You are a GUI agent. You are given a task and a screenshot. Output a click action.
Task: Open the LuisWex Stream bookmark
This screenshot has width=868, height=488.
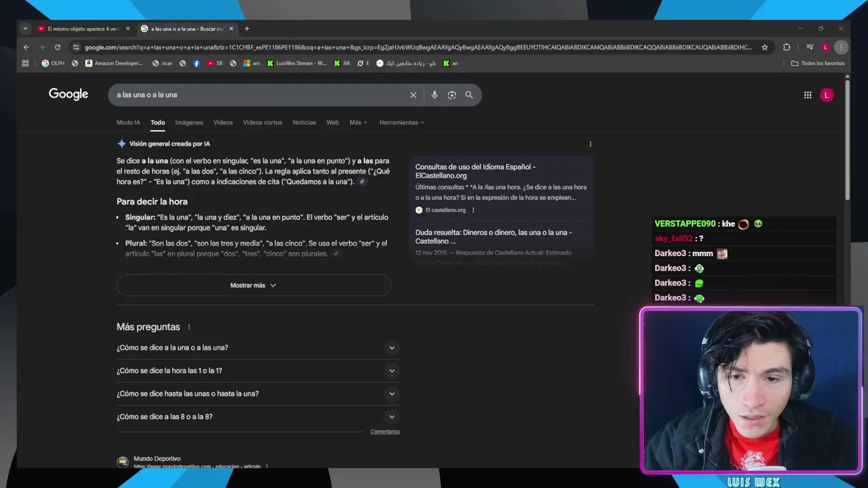pos(296,63)
